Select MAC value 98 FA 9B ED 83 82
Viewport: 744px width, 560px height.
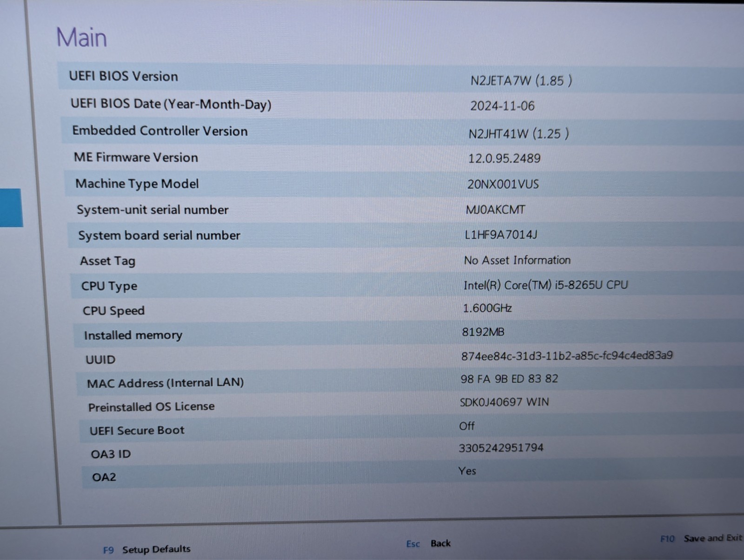[509, 379]
